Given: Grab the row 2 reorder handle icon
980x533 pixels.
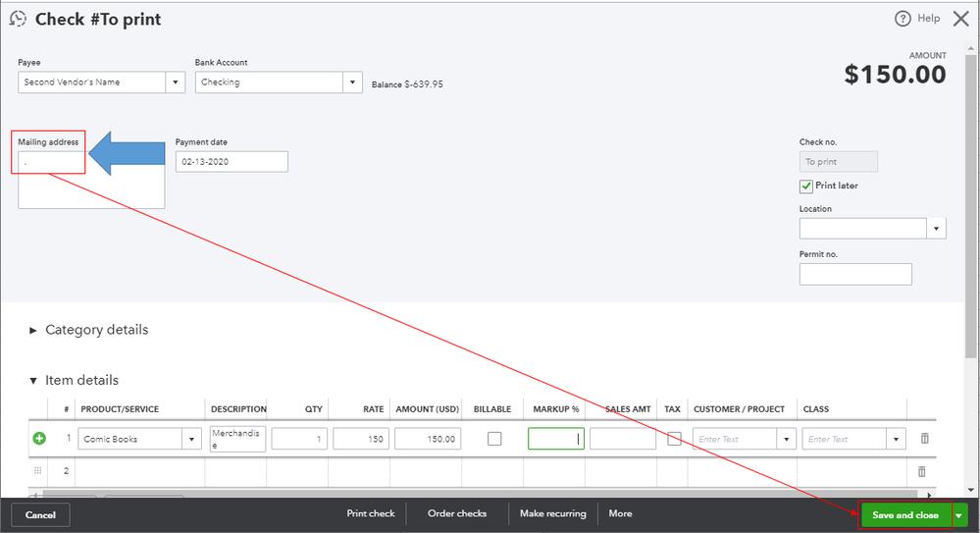Looking at the screenshot, I should (x=37, y=470).
